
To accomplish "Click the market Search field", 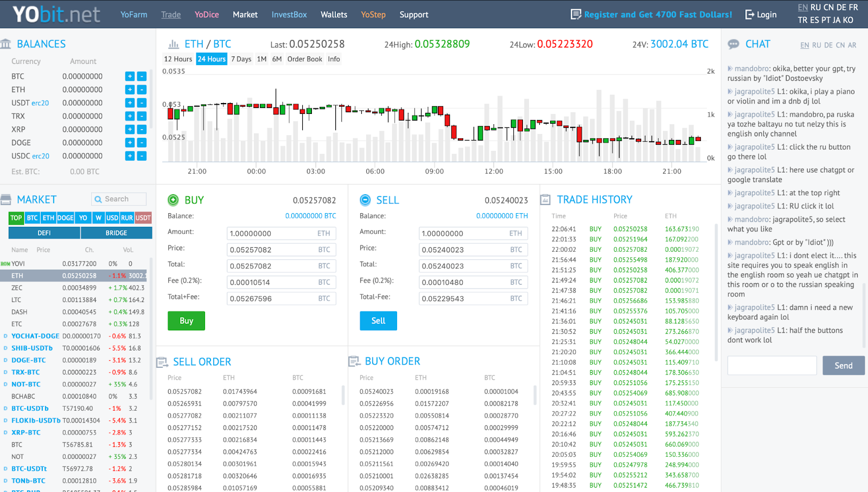I will (x=119, y=199).
